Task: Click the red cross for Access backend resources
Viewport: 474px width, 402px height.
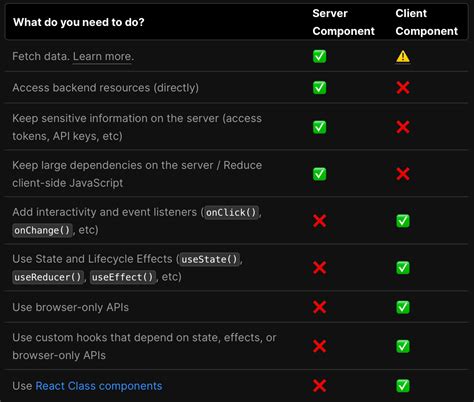Action: [x=403, y=88]
